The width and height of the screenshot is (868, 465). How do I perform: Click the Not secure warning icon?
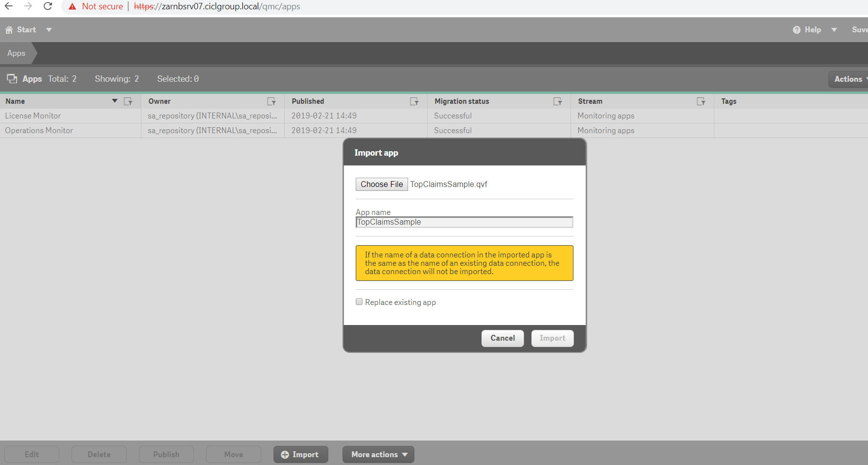[72, 6]
